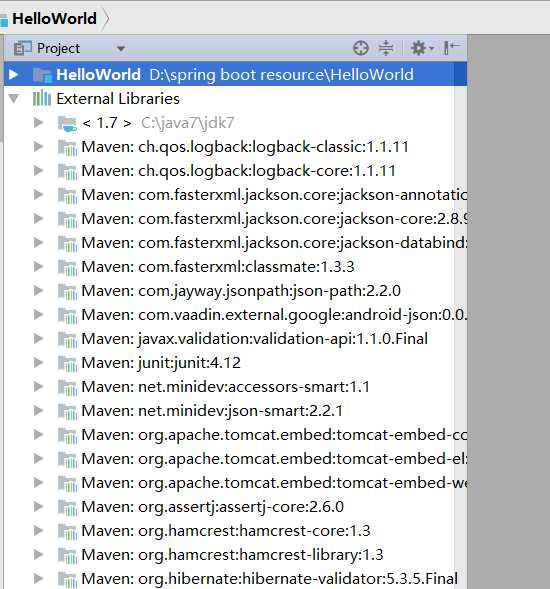
Task: Select 'Maven: org.hamcrest:hamcrest-core:1.3' row
Action: point(236,531)
